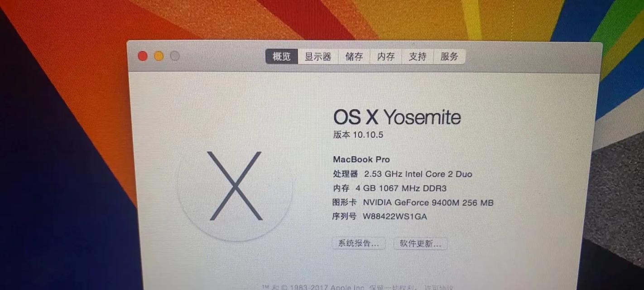Screen dimensions: 644x290
Task: Click the 软件更新... button
Action: pos(420,244)
